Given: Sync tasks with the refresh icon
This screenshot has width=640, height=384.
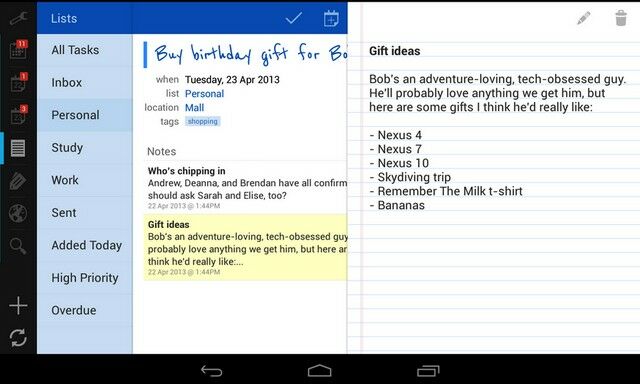Looking at the screenshot, I should tap(18, 338).
